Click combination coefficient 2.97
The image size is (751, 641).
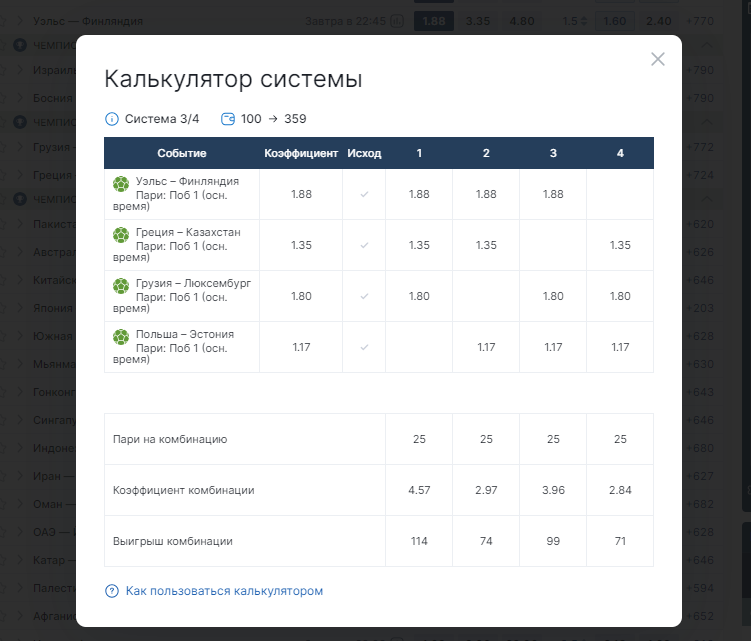tap(486, 490)
